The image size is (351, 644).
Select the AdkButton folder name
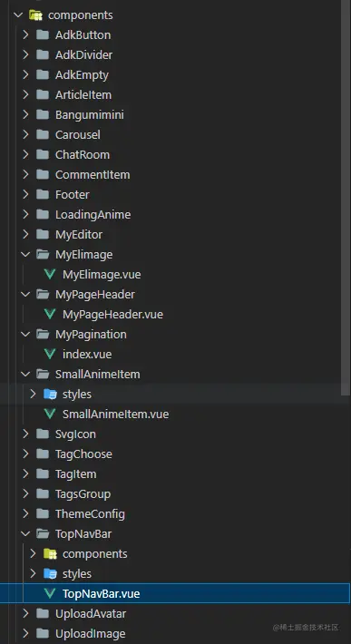click(x=83, y=34)
